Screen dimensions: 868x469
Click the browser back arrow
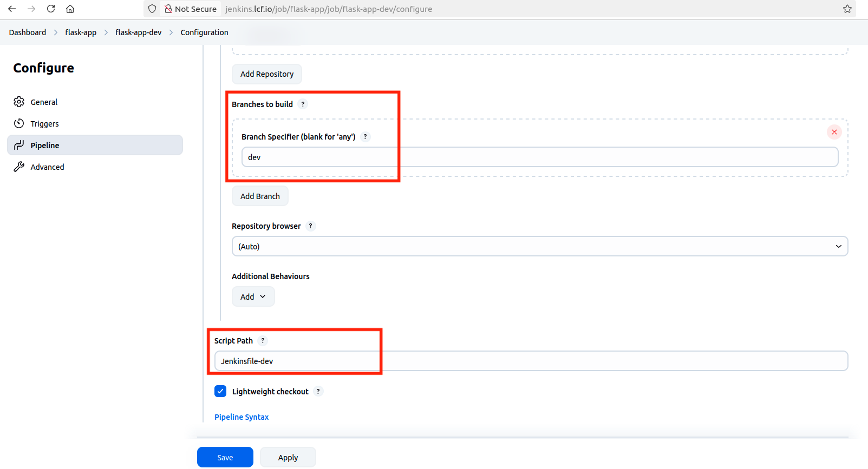12,9
